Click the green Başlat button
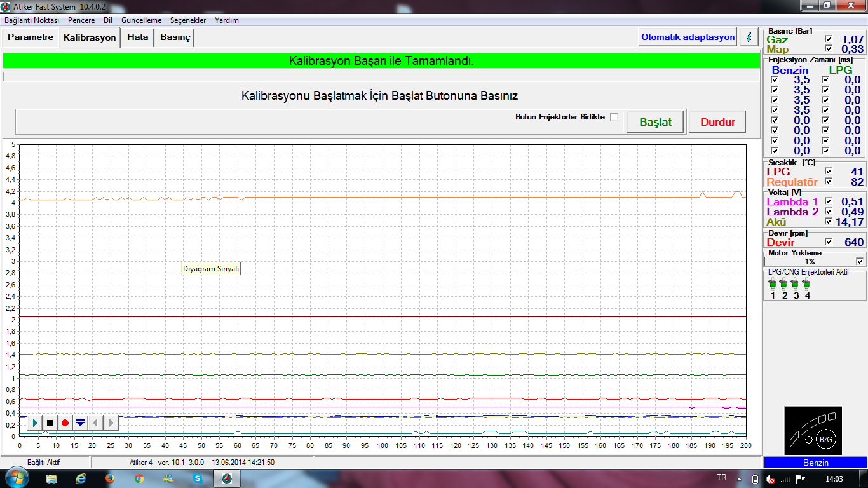This screenshot has height=488, width=868. tap(655, 122)
